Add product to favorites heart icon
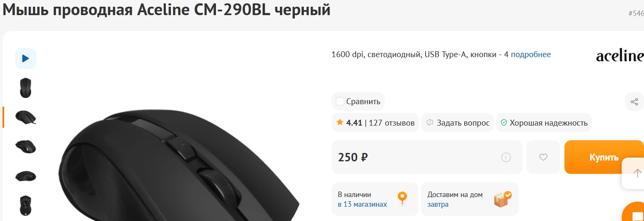Image resolution: width=644 pixels, height=221 pixels. point(543,157)
